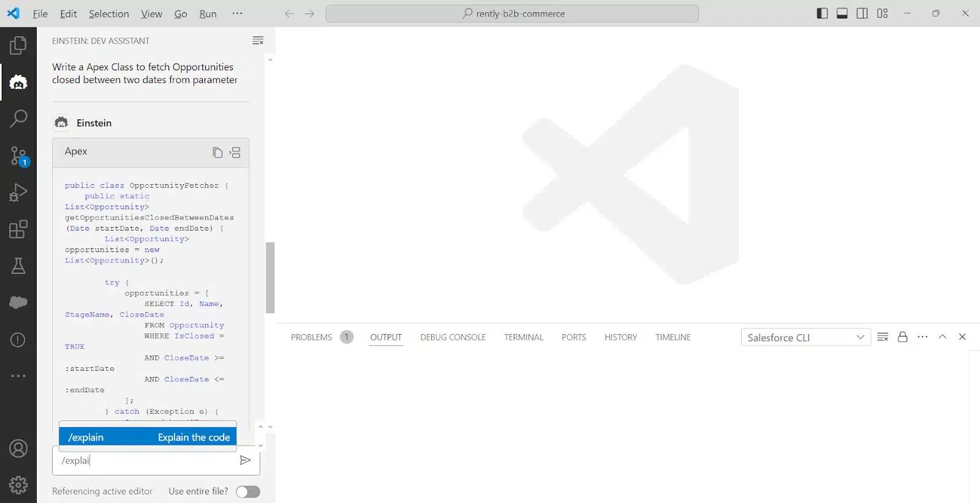Image resolution: width=980 pixels, height=503 pixels.
Task: Close the bottom panel
Action: [962, 337]
